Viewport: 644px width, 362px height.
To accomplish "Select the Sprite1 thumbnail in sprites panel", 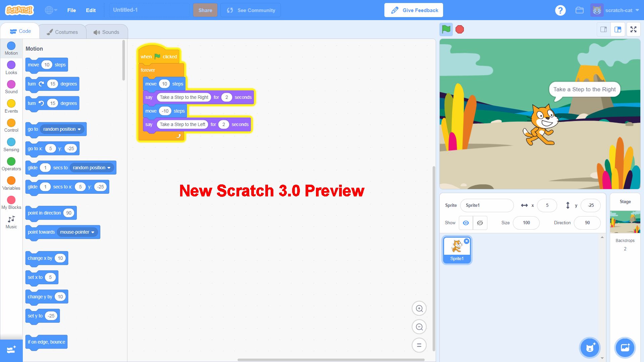I will click(458, 249).
